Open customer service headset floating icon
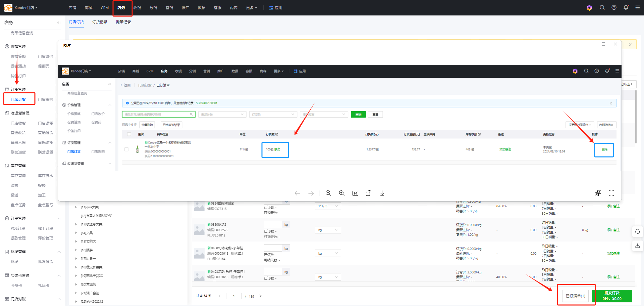 [x=637, y=231]
